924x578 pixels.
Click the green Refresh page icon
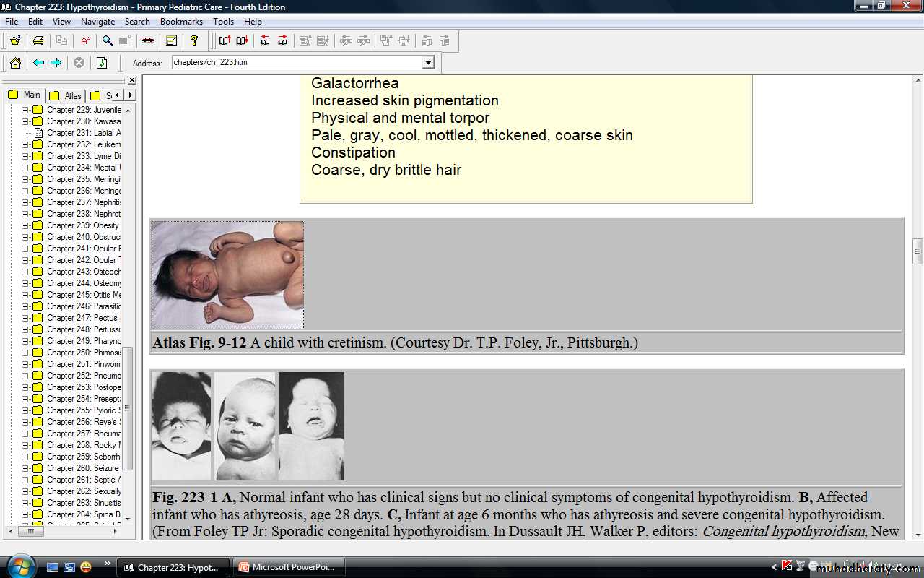102,63
